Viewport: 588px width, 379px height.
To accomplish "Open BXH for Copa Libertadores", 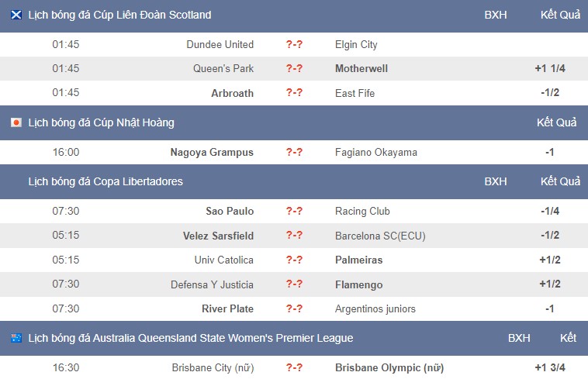I will 496,181.
